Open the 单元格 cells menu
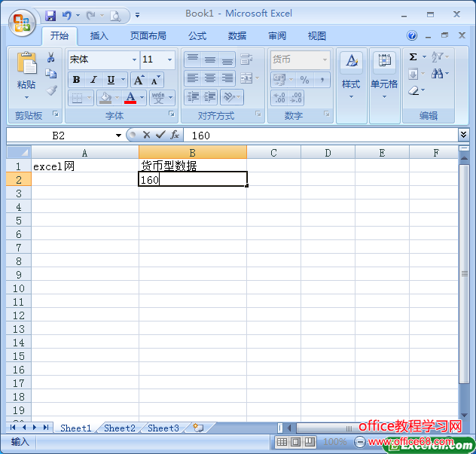The image size is (476, 454). click(x=384, y=86)
